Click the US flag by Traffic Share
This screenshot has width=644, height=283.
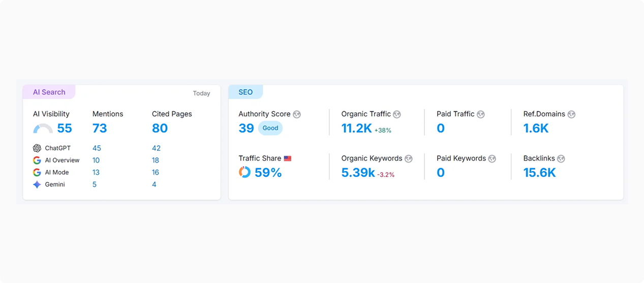coord(288,159)
